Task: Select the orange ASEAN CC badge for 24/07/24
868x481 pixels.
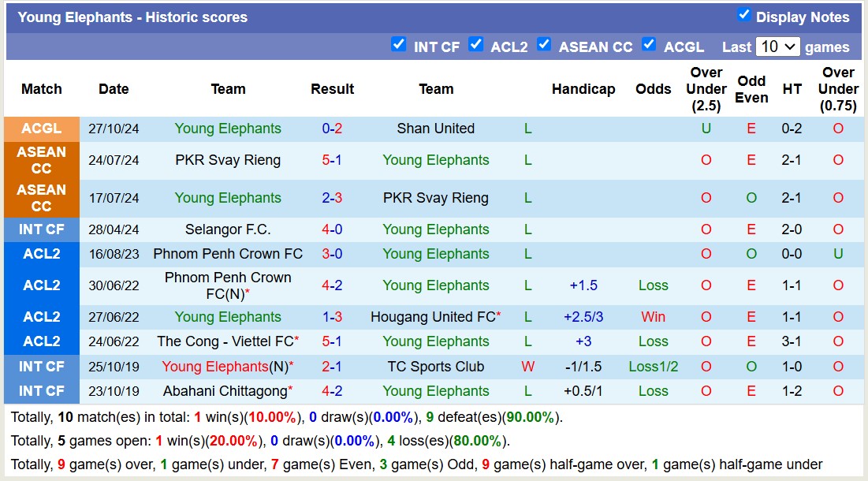Action: pyautogui.click(x=41, y=162)
